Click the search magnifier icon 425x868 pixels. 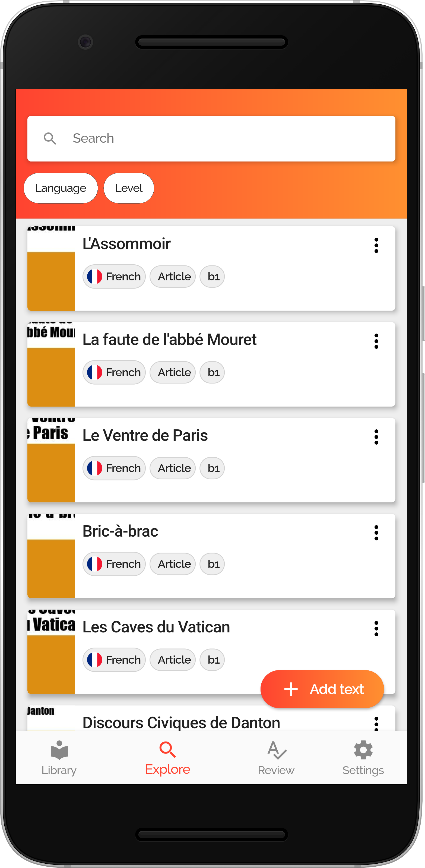tap(50, 138)
